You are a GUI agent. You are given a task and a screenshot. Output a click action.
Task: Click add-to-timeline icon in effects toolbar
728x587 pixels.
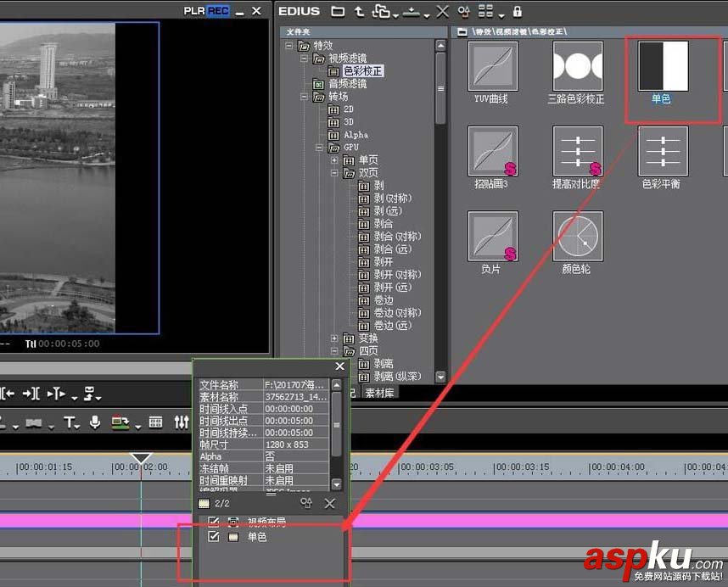click(412, 12)
